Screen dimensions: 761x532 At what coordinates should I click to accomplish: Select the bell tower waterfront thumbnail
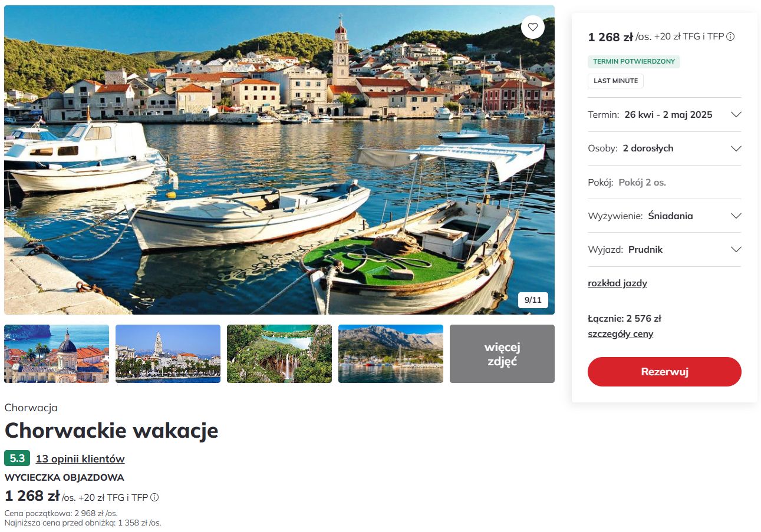168,353
